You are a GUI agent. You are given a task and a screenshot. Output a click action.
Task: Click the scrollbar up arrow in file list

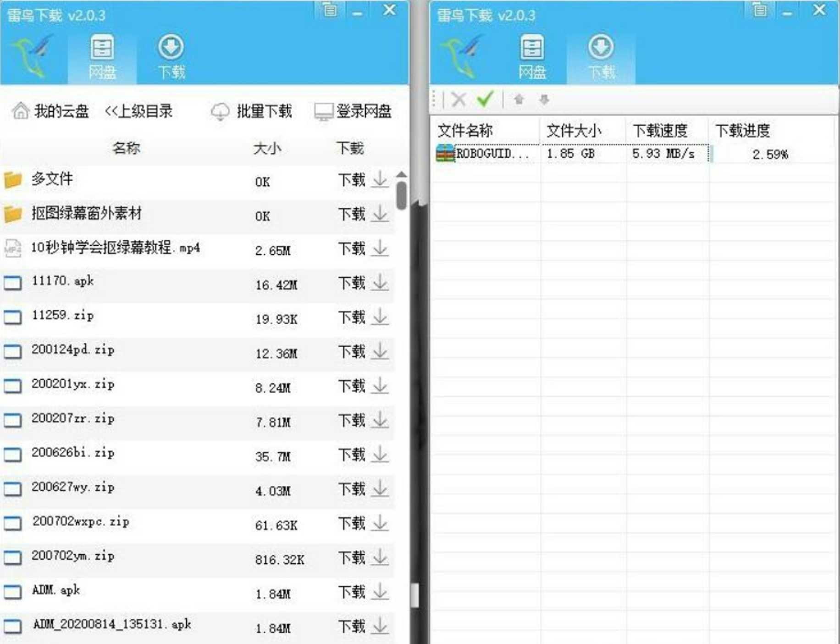pos(401,174)
